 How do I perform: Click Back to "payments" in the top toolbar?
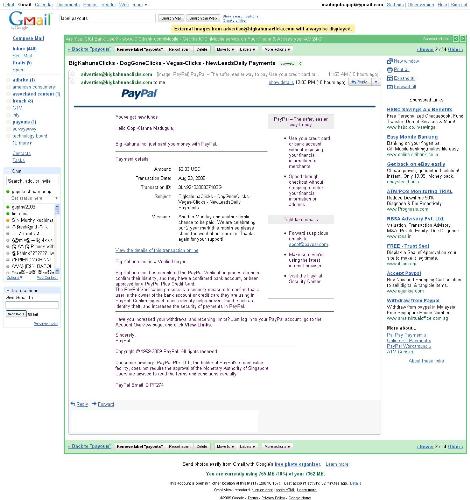(89, 49)
